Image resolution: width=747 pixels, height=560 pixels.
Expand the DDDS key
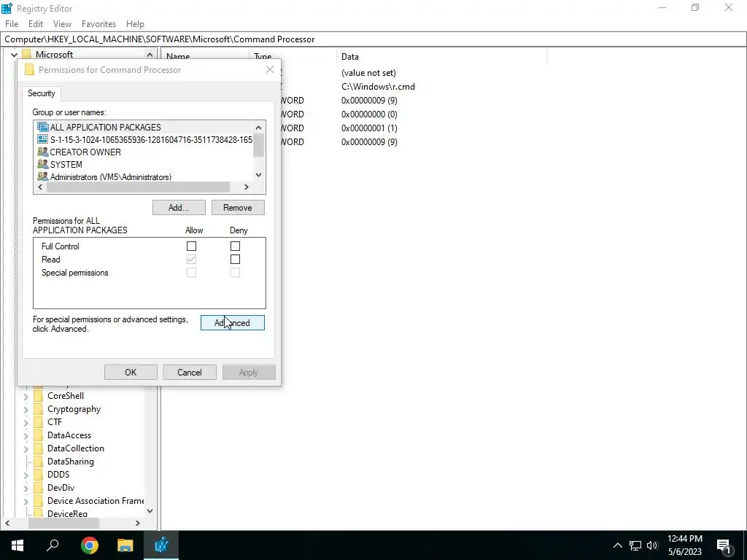(26, 475)
